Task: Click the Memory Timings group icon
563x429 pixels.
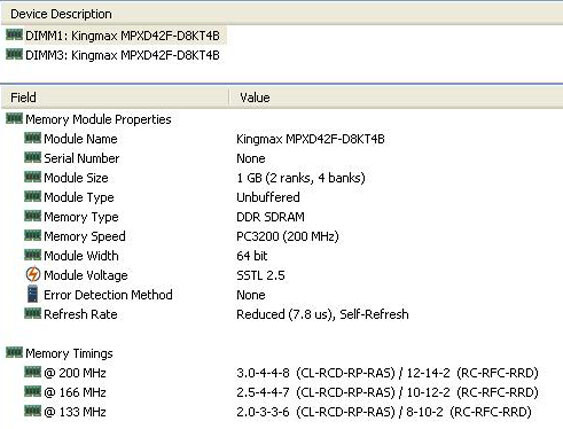Action: tap(14, 352)
